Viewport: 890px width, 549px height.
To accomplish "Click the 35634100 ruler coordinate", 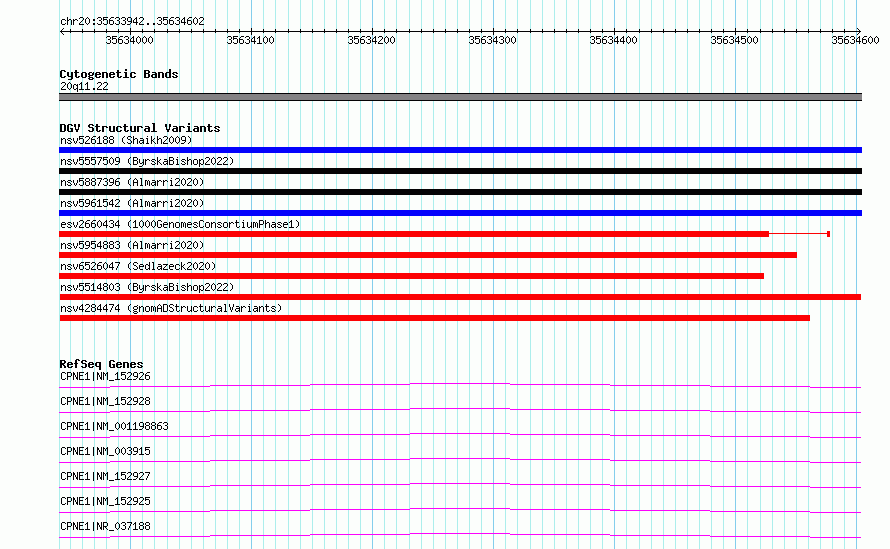I will pos(250,40).
